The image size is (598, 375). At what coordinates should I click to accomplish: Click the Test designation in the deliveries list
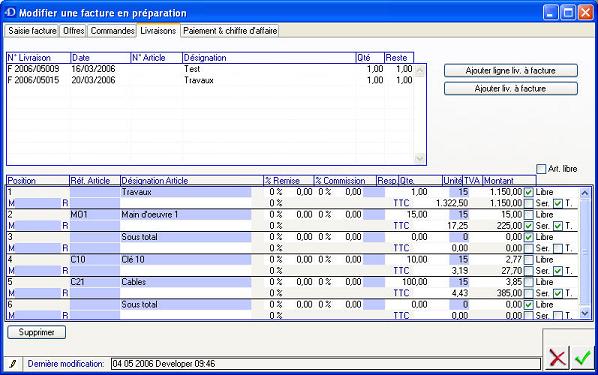(x=192, y=69)
